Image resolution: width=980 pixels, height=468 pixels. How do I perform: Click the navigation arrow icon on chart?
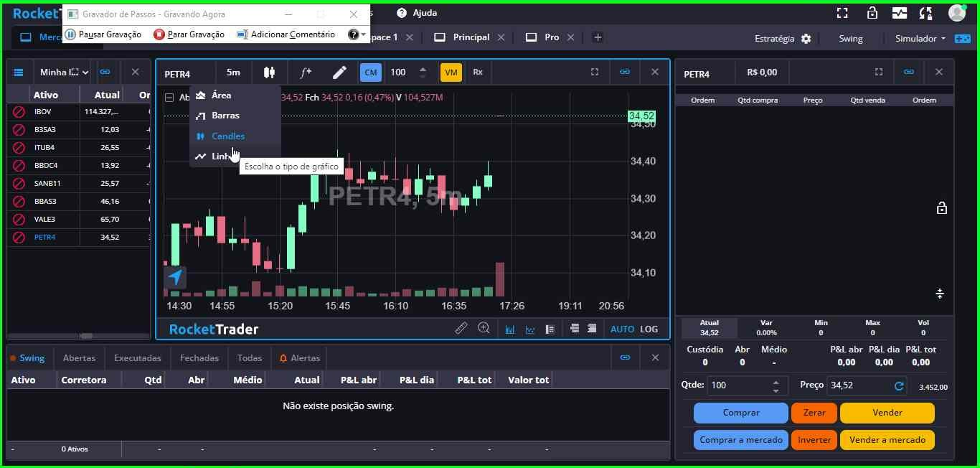tap(176, 277)
